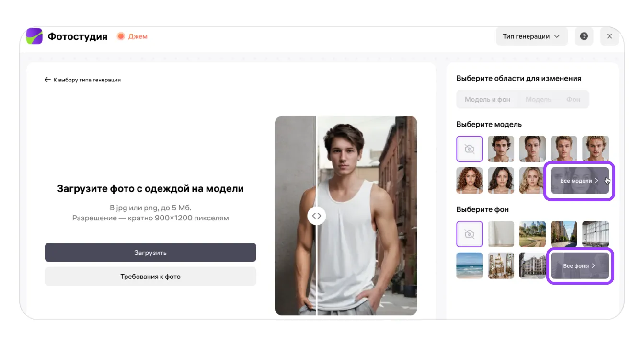Switch to the Модель area option

pos(538,100)
